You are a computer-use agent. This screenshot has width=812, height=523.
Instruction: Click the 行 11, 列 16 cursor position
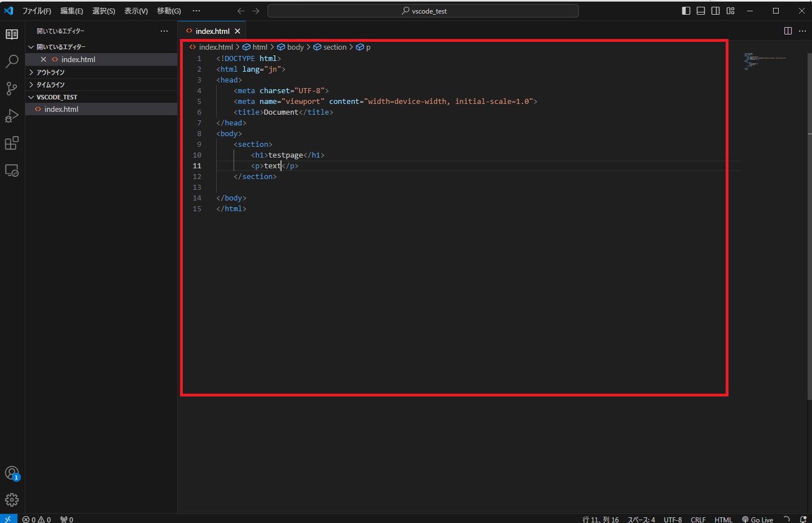600,520
